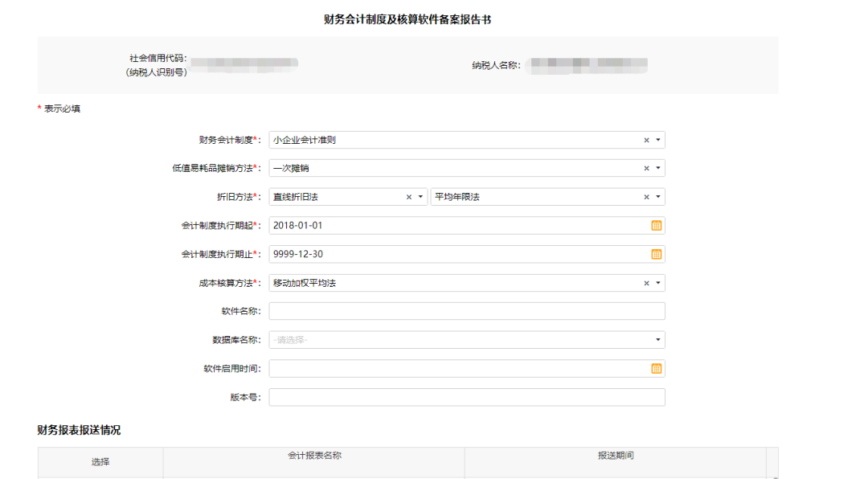Click the 财务报表报送情况 section heading

pos(79,430)
